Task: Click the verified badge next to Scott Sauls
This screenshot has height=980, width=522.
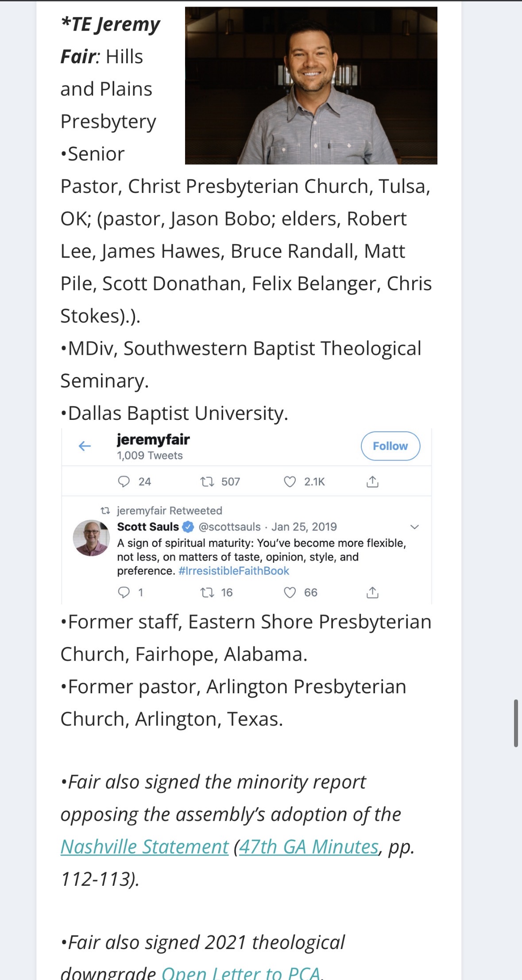Action: [x=188, y=527]
